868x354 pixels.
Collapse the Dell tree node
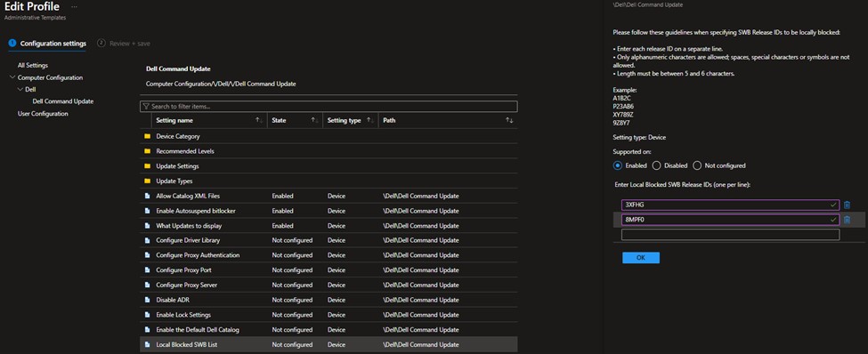[x=20, y=89]
